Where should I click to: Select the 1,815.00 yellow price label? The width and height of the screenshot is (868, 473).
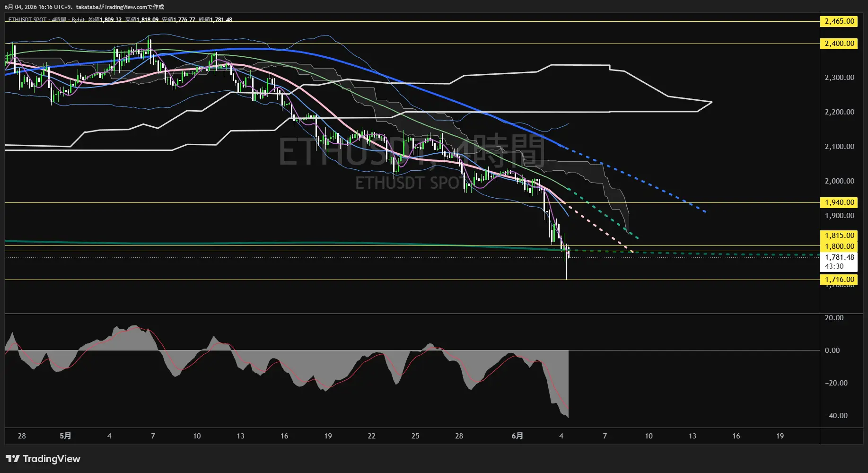tap(839, 236)
